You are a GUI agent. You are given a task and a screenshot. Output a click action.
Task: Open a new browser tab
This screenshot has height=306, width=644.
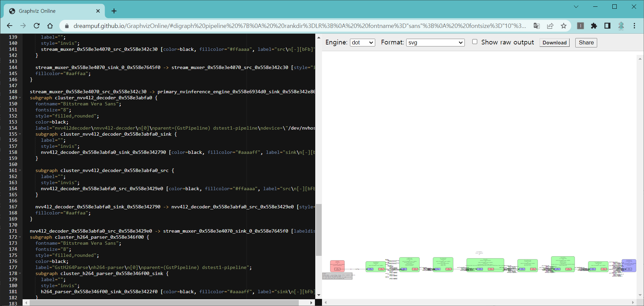pos(114,11)
